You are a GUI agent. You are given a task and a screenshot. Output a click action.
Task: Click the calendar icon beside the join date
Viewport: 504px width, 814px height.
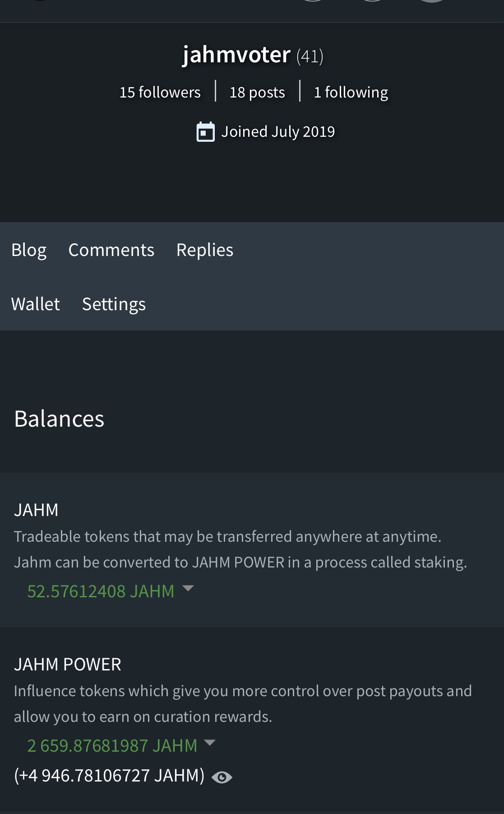tap(205, 132)
